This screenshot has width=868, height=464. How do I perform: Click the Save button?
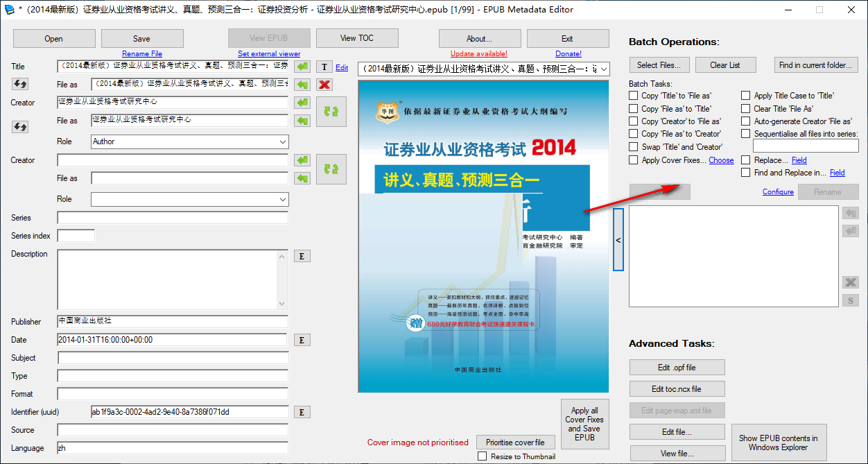coord(142,39)
